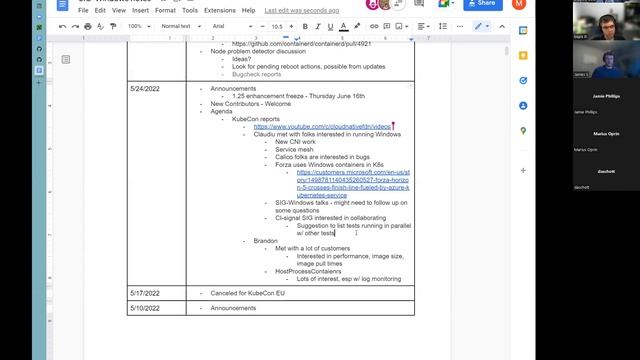
Task: Run spelling and grammar check
Action: 100,27
